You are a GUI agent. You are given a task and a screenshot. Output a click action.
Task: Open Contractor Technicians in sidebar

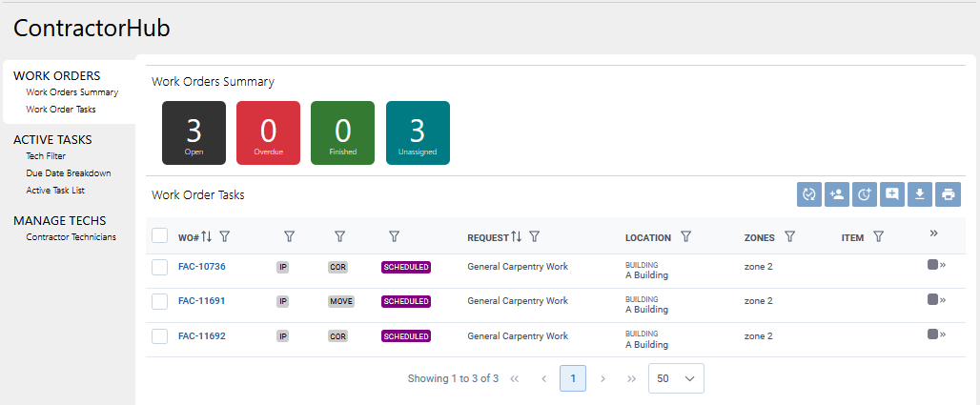point(71,237)
